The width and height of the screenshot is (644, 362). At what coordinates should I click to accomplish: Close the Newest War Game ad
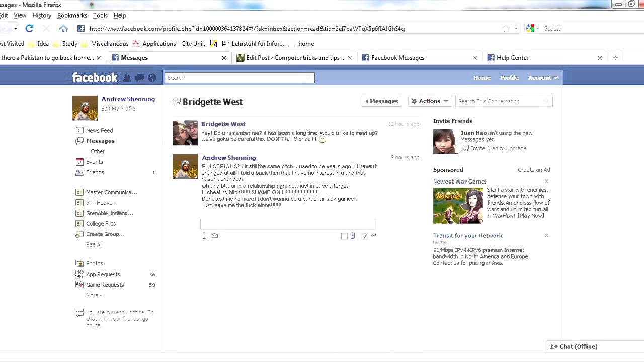tap(546, 182)
